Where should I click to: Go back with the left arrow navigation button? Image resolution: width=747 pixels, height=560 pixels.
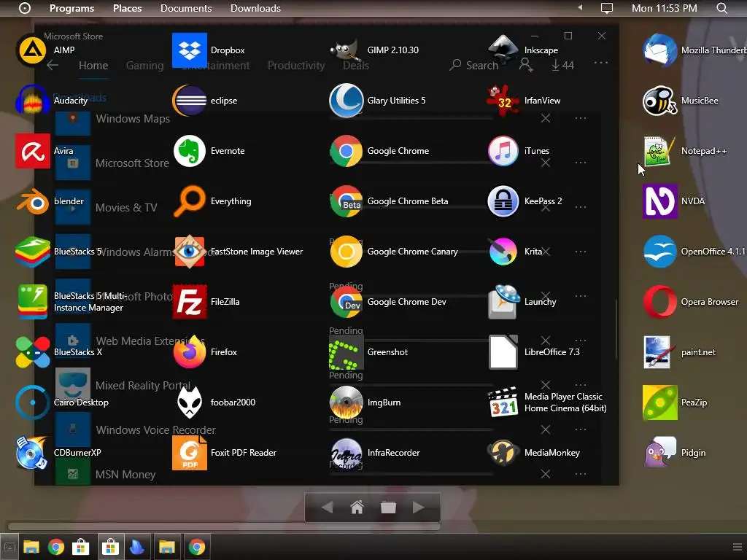(x=328, y=507)
